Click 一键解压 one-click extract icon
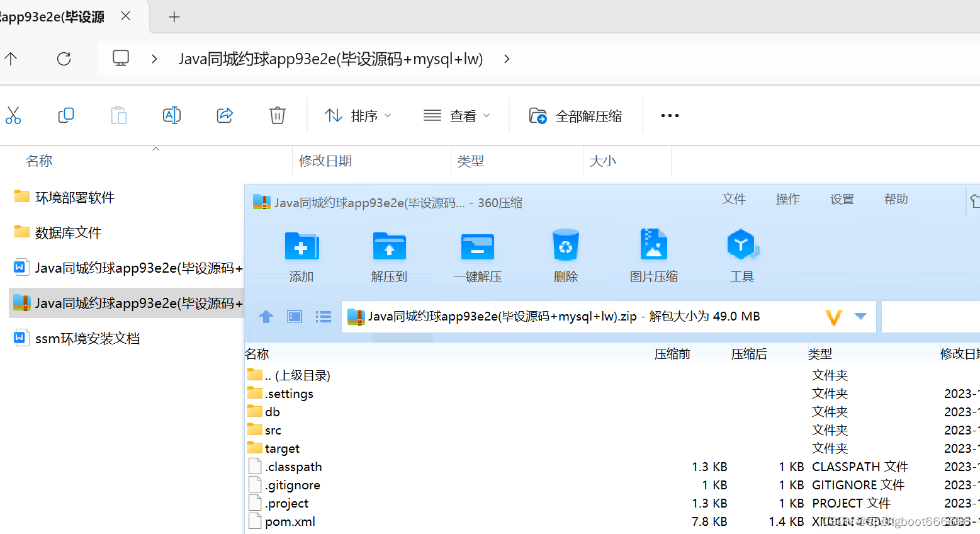980x534 pixels. click(x=478, y=256)
